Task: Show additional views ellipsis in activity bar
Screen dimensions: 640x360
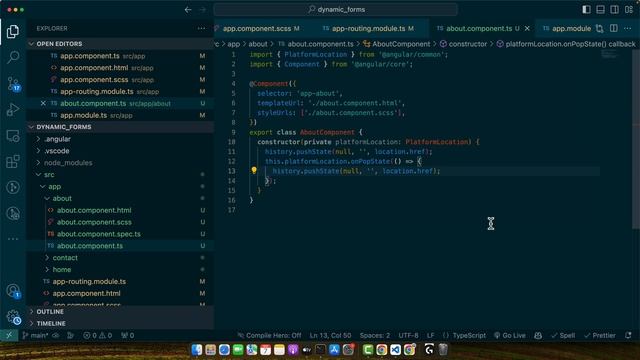Action: (13, 239)
